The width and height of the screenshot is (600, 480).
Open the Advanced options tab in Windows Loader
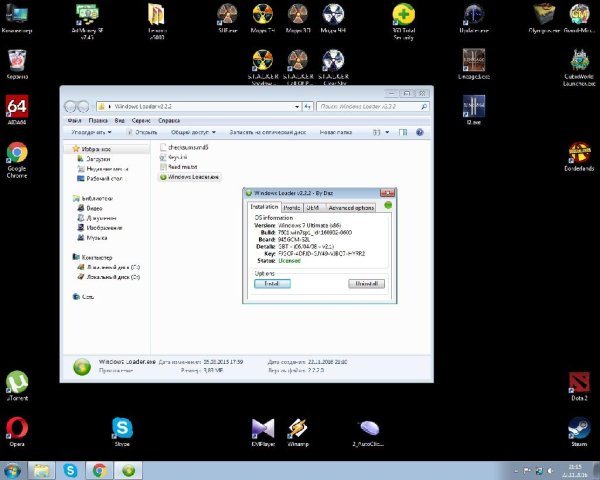click(x=351, y=207)
